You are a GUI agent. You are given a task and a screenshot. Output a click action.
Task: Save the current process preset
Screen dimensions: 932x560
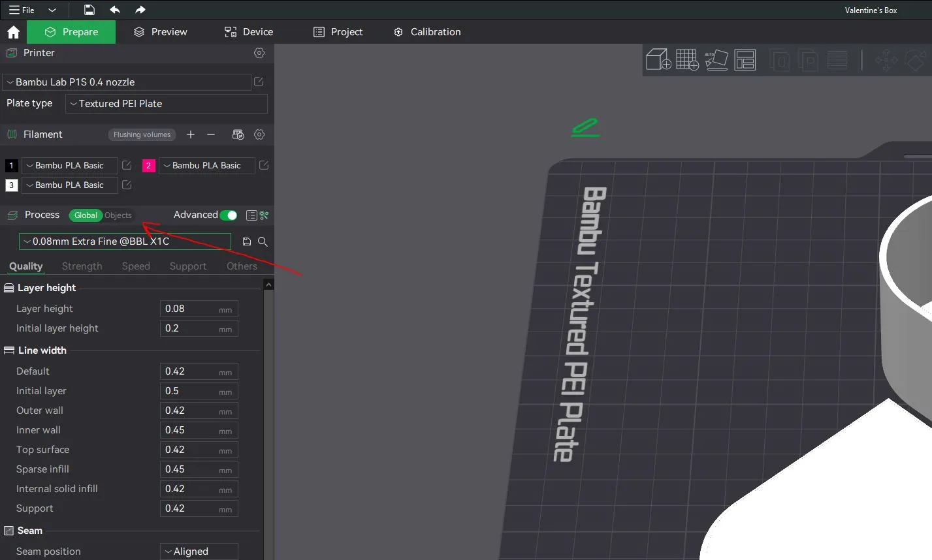point(246,241)
